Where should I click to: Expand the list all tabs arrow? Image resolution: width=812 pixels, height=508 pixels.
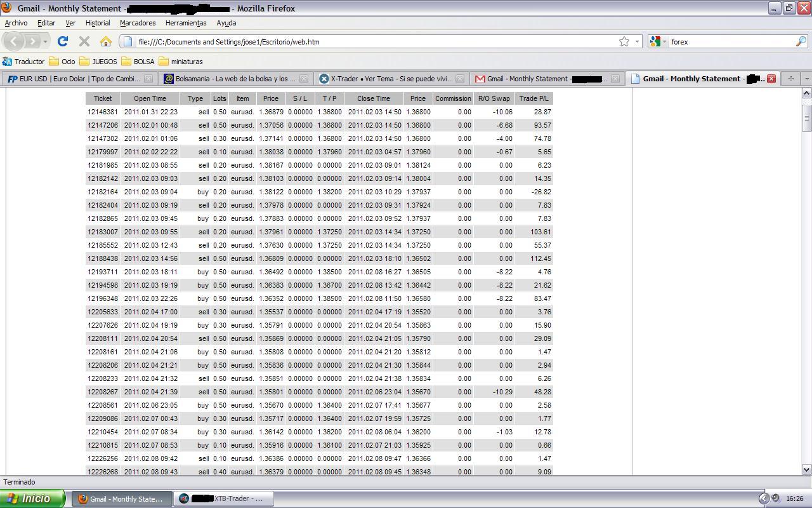click(x=806, y=79)
